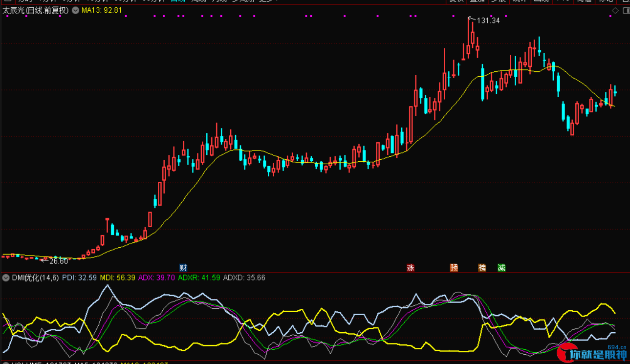Viewport: 630px width, 364px height.
Task: Click the 太辰光(日线 前复权) chart title
Action: [x=36, y=10]
